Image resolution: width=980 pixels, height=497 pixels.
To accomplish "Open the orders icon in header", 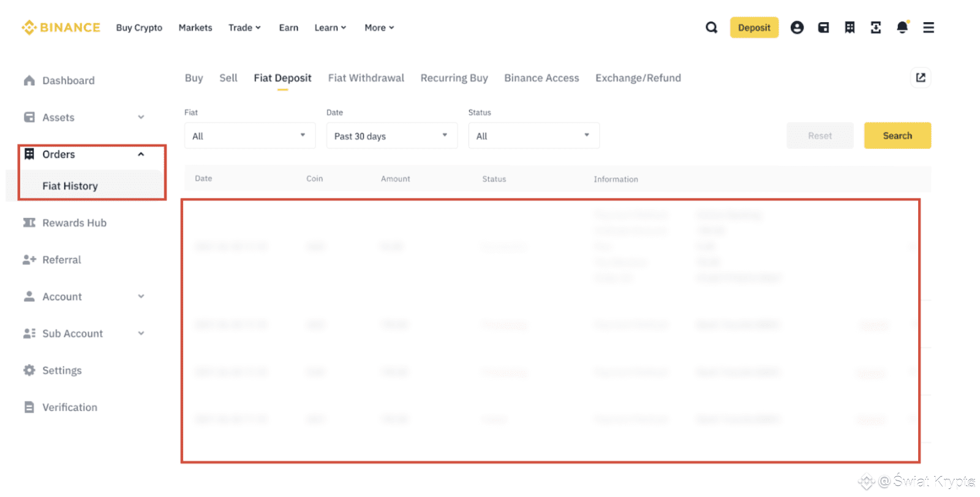I will [x=850, y=28].
